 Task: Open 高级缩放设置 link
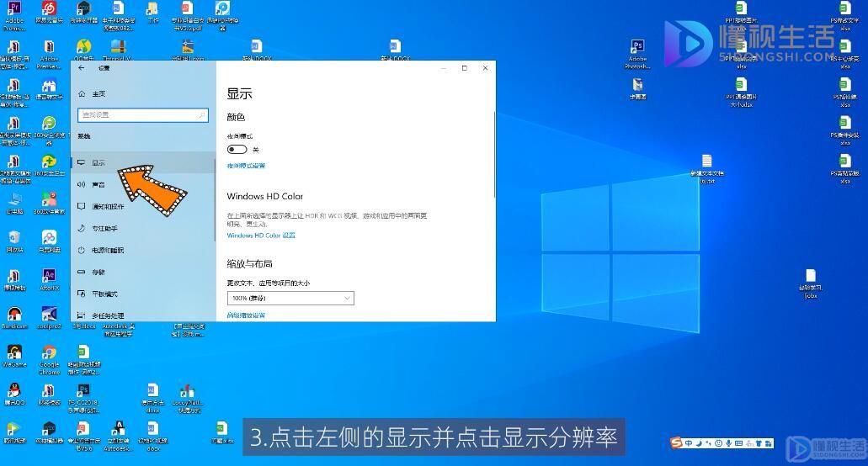point(247,315)
